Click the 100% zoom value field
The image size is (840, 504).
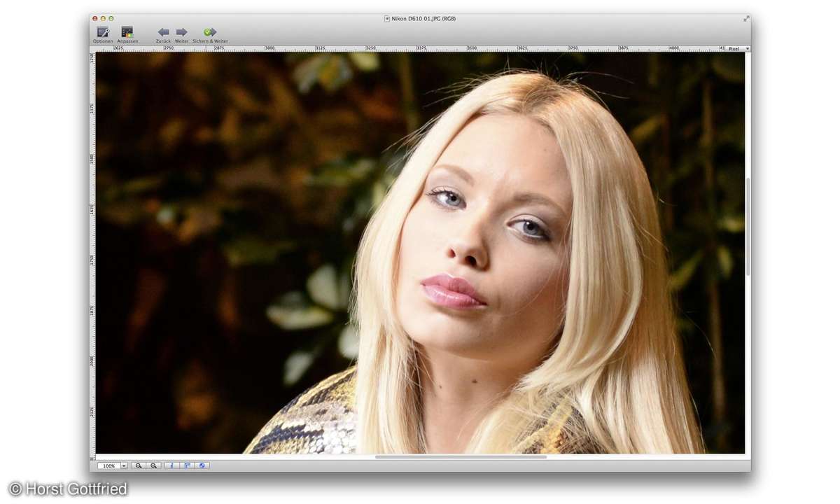[108, 465]
